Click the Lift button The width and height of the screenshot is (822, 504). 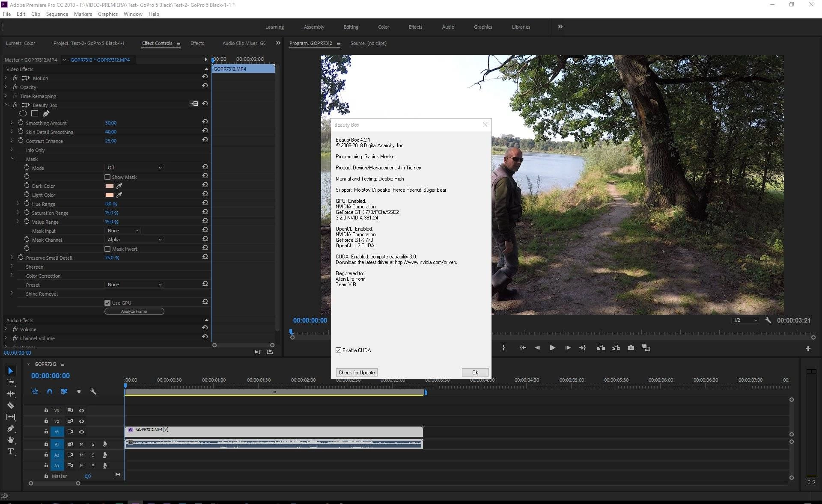tap(601, 348)
